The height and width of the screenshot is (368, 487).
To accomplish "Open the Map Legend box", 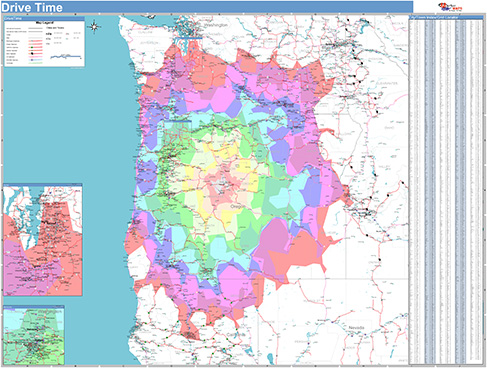I will click(x=44, y=42).
